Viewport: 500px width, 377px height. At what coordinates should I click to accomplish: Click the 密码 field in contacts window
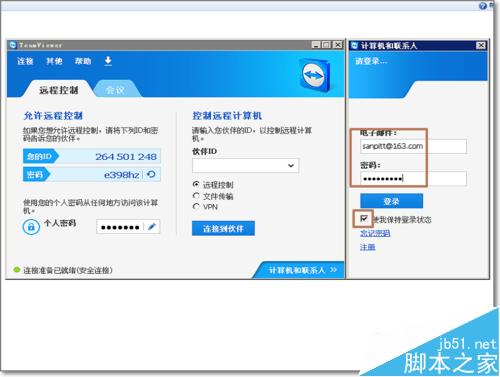(413, 179)
